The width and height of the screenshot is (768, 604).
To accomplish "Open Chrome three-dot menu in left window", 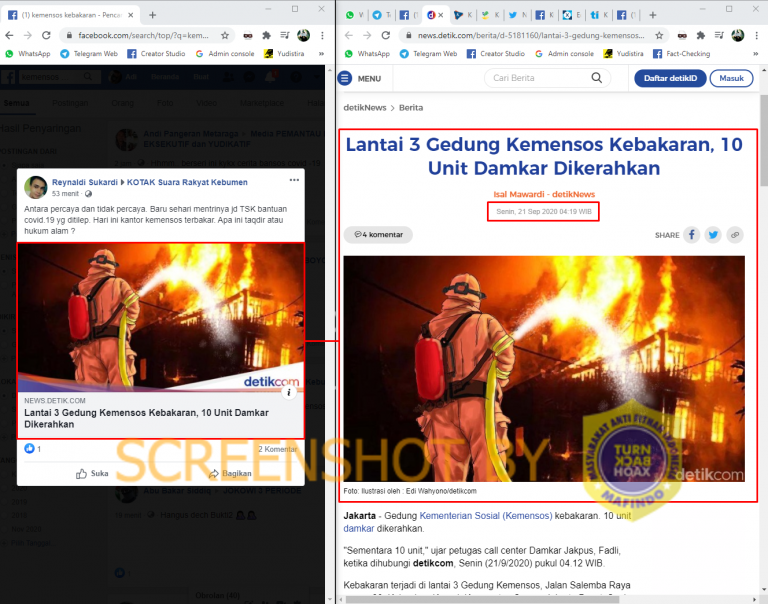I will pyautogui.click(x=322, y=35).
